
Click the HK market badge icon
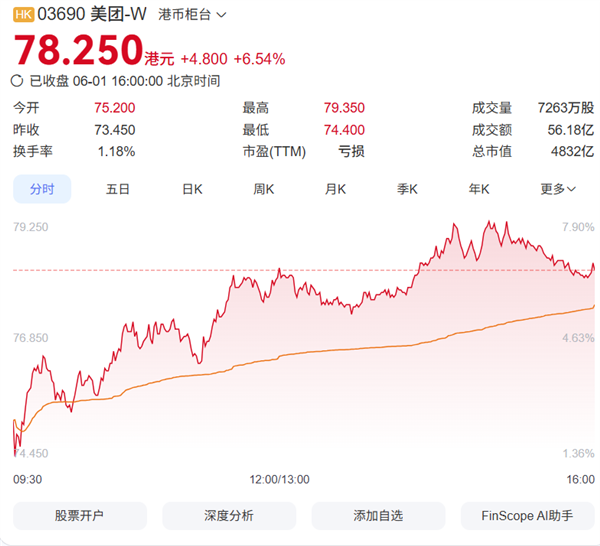click(x=23, y=15)
